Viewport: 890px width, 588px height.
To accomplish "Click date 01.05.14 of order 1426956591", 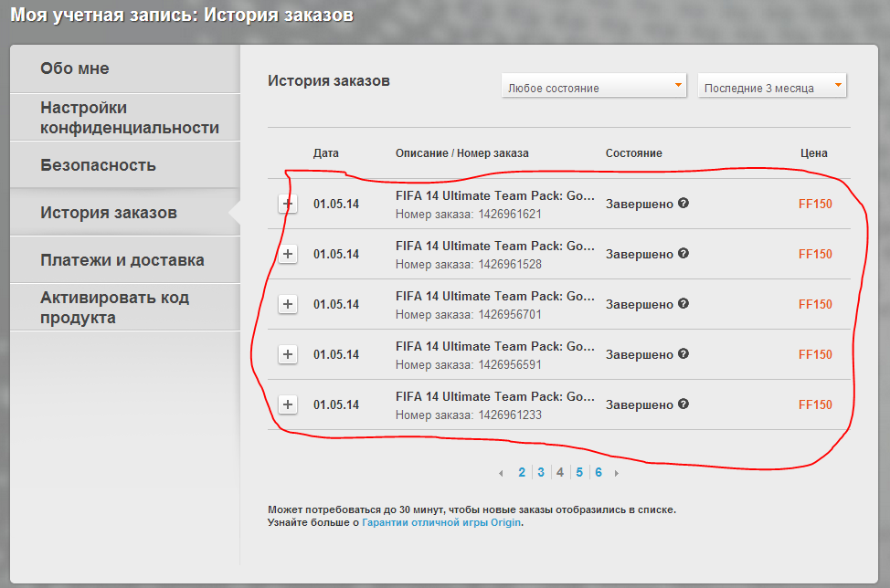I will pyautogui.click(x=336, y=354).
